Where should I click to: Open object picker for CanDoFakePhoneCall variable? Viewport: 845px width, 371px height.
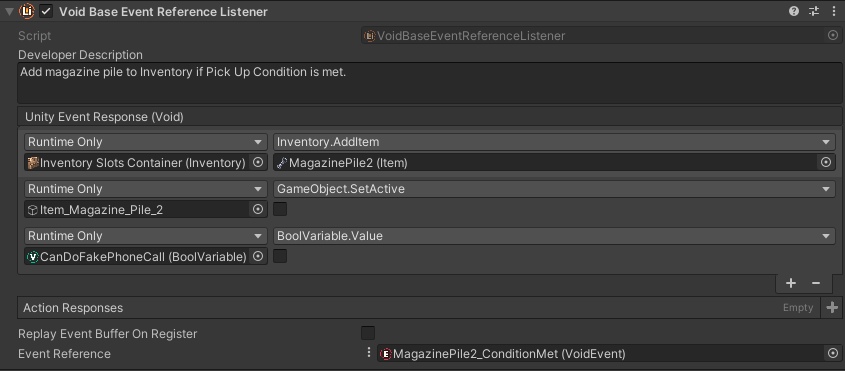pos(258,257)
